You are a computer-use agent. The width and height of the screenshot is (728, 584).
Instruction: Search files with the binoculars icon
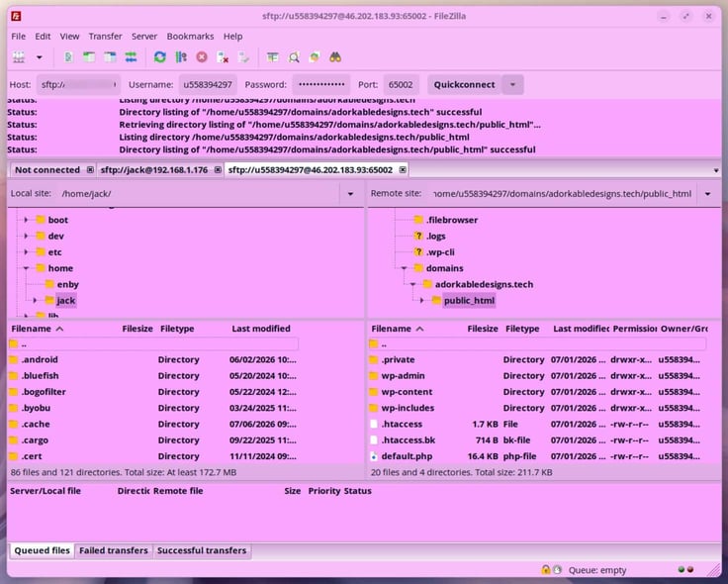click(335, 57)
